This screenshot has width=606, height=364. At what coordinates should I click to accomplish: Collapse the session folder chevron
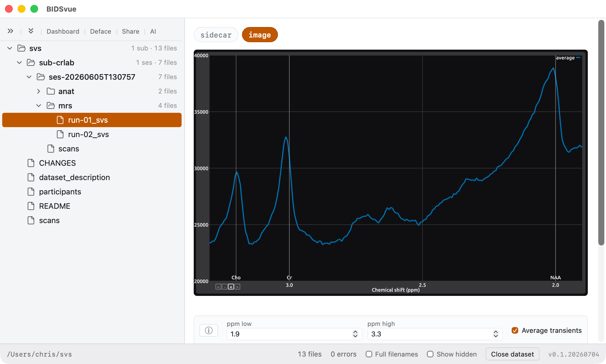29,77
